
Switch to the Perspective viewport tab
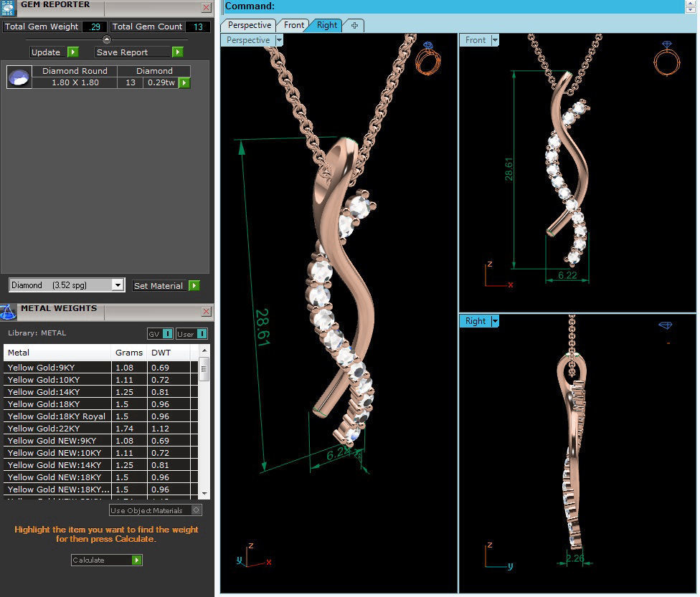tap(250, 25)
